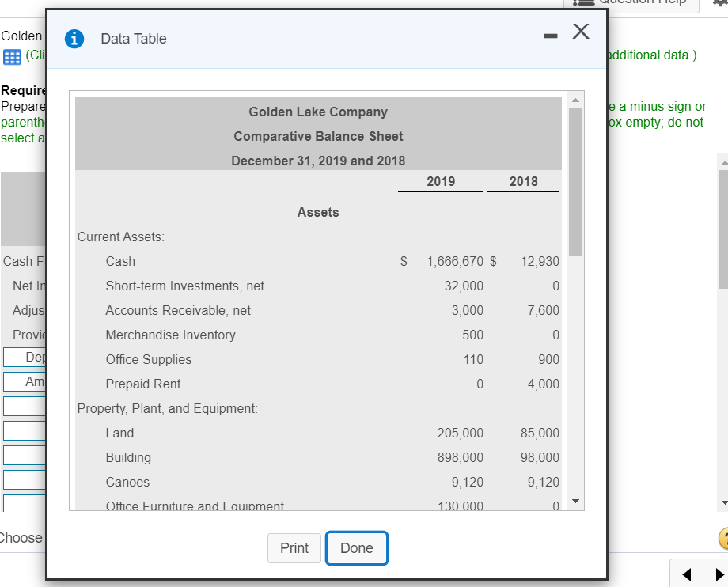Click the Merchandise Inventory 2019 value 500
The height and width of the screenshot is (587, 728).
472,335
